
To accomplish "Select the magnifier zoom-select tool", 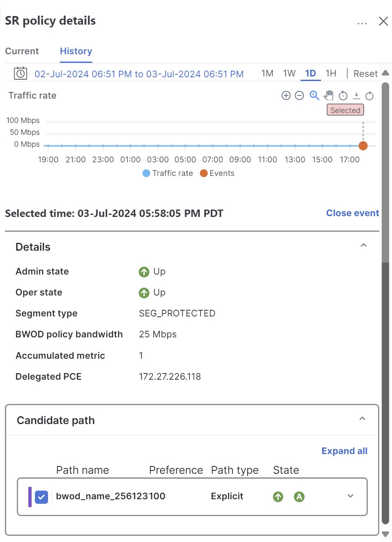I will tap(314, 95).
